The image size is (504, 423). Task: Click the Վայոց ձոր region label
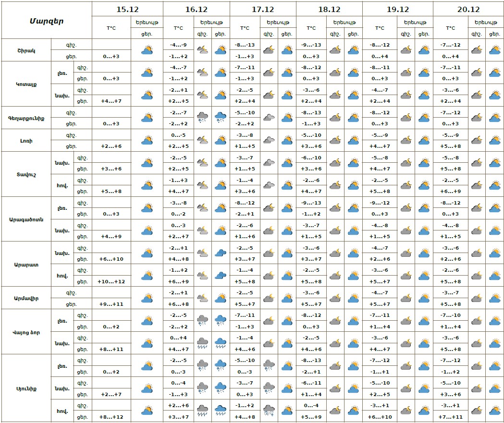[x=26, y=332]
